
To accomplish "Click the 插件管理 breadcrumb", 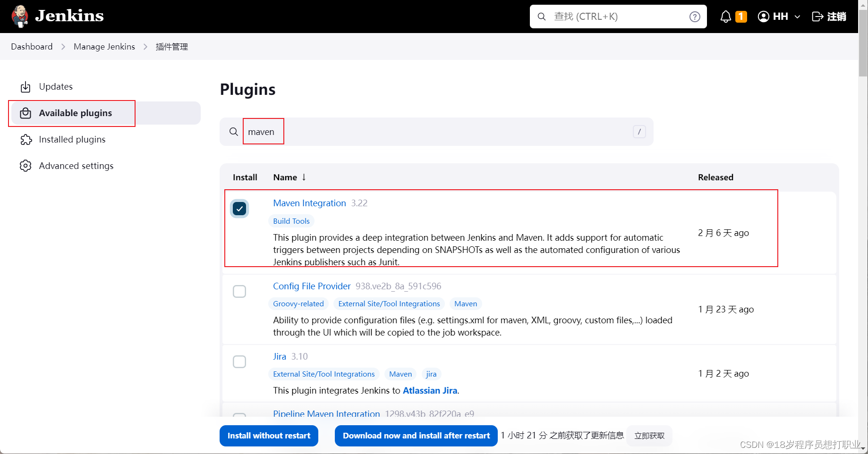I will (172, 47).
